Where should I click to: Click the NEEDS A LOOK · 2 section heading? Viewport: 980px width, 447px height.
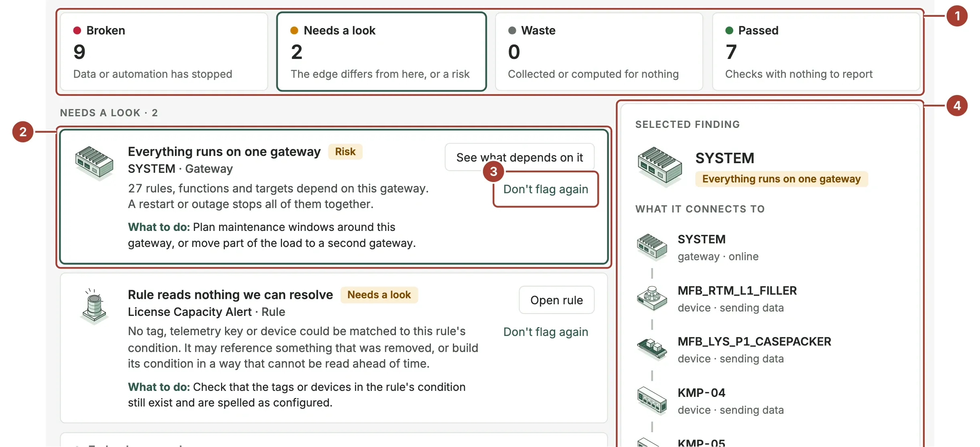pyautogui.click(x=109, y=113)
